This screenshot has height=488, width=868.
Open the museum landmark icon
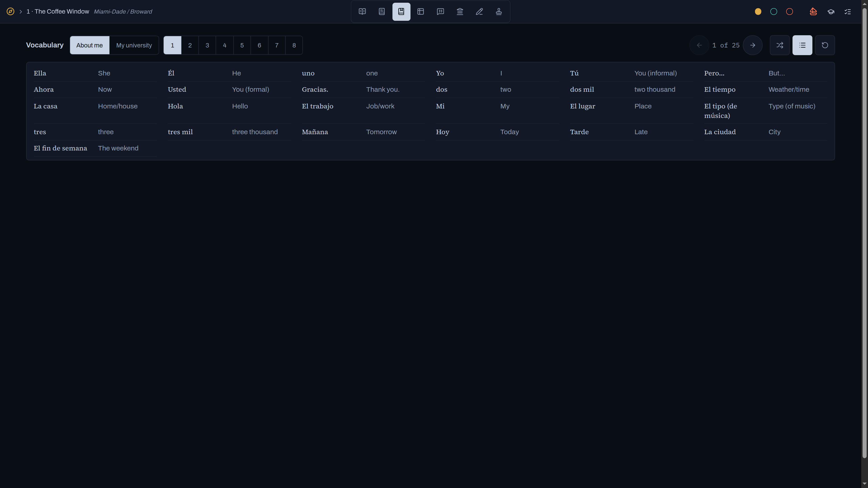point(460,12)
